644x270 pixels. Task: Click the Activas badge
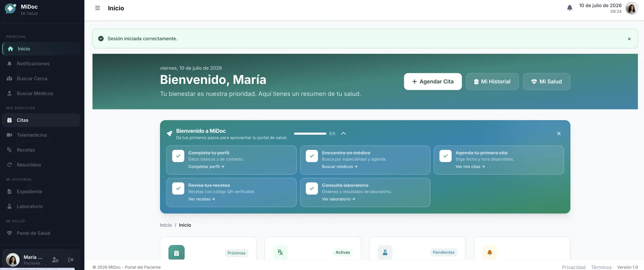(343, 252)
